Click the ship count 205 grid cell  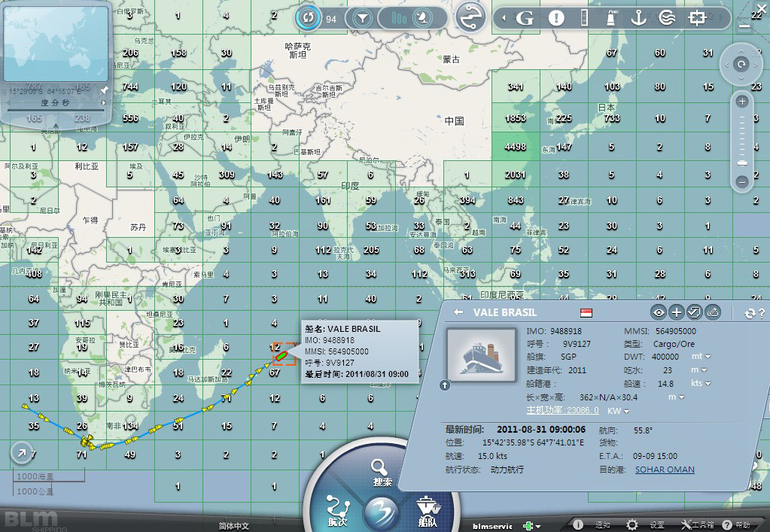point(371,250)
